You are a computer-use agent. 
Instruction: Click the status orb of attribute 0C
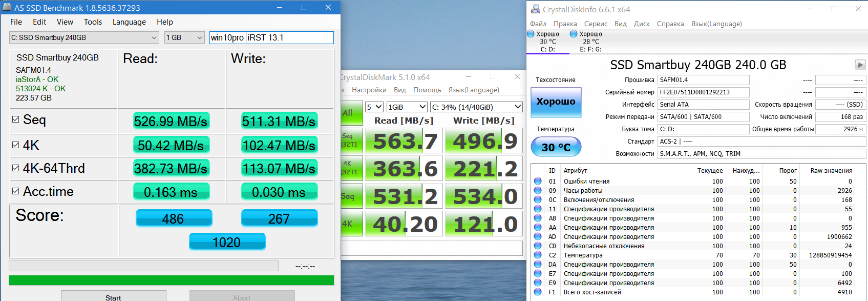click(538, 199)
